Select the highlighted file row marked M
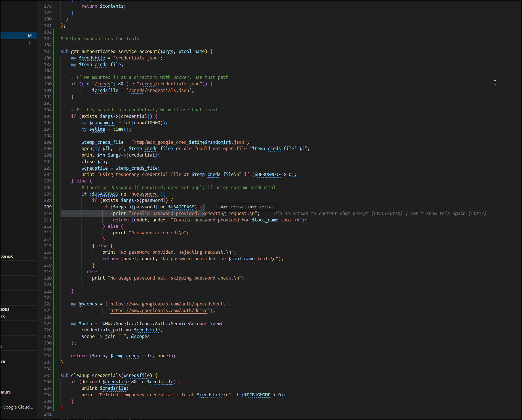 19,36
